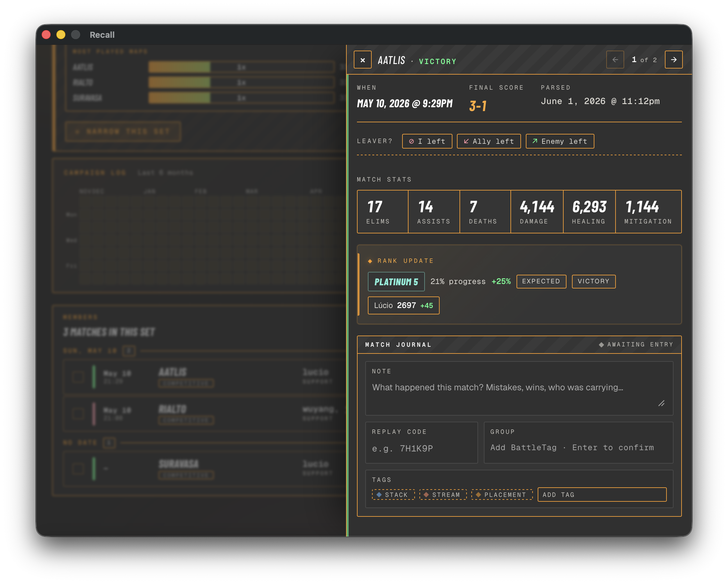Open the AATLIS match row in background list
Screen dimensions: 728x584
(x=205, y=377)
